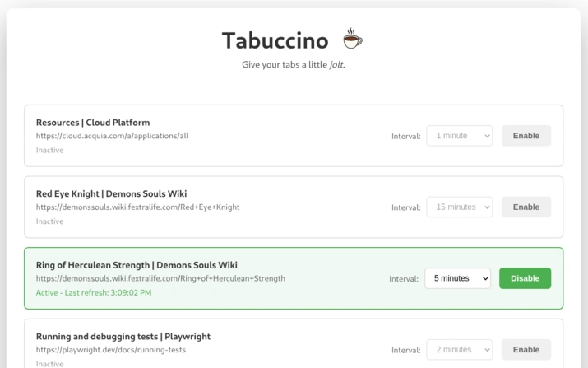Select the Resources | Cloud Platform title
588x368 pixels.
click(x=93, y=123)
